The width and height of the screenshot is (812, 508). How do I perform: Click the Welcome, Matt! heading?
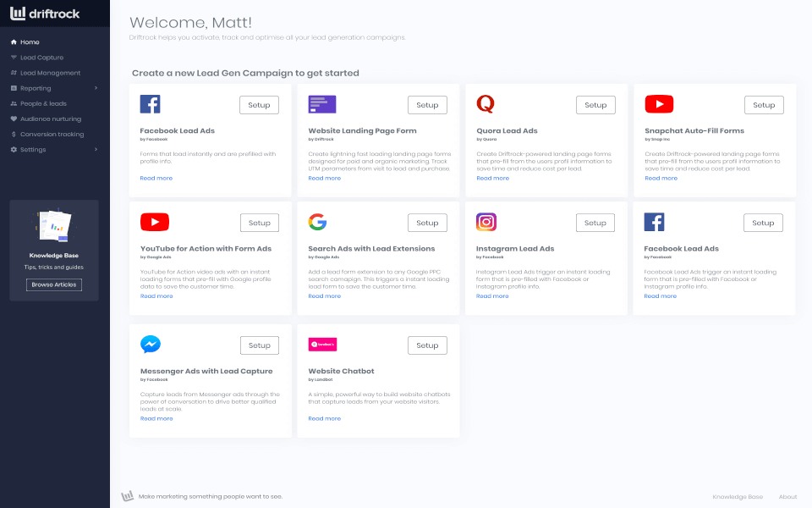pyautogui.click(x=190, y=22)
